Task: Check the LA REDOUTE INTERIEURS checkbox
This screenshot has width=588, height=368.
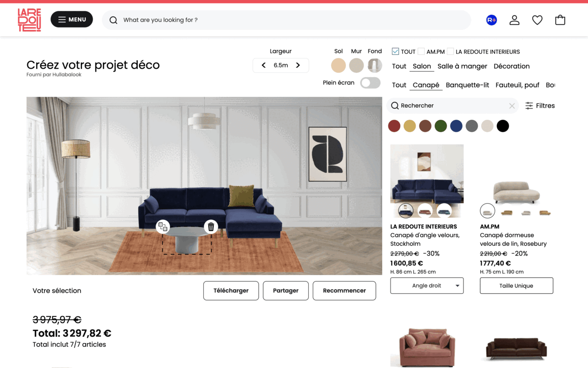Action: tap(450, 52)
